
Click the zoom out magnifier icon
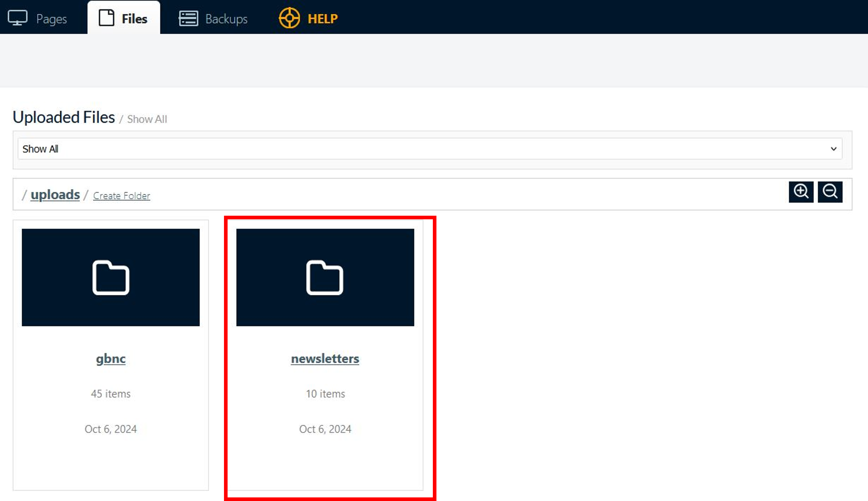point(830,192)
